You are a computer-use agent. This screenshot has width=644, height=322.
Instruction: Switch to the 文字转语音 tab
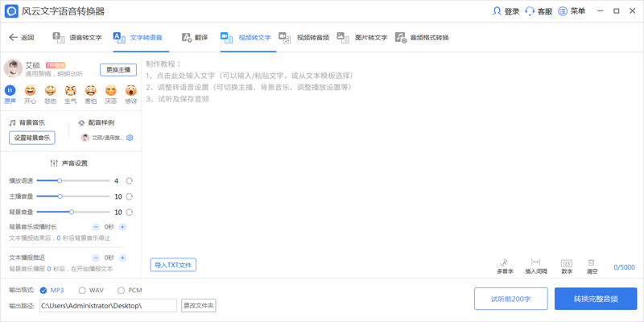click(x=138, y=37)
